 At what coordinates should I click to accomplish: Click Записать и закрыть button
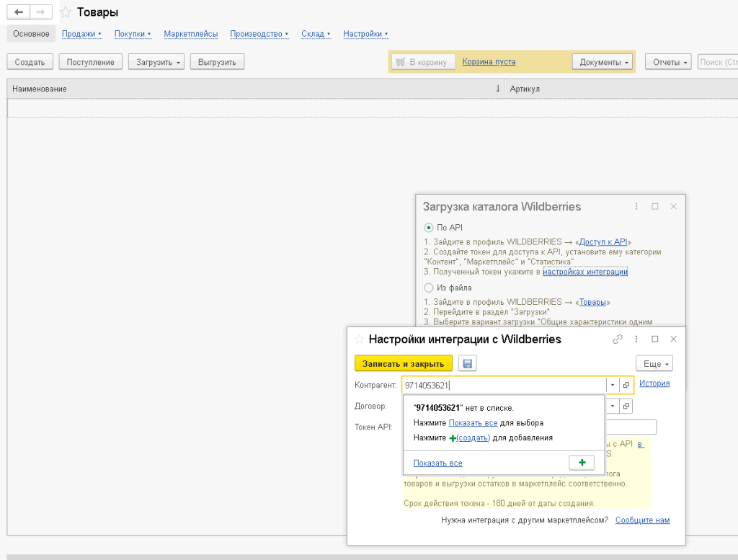pos(404,363)
